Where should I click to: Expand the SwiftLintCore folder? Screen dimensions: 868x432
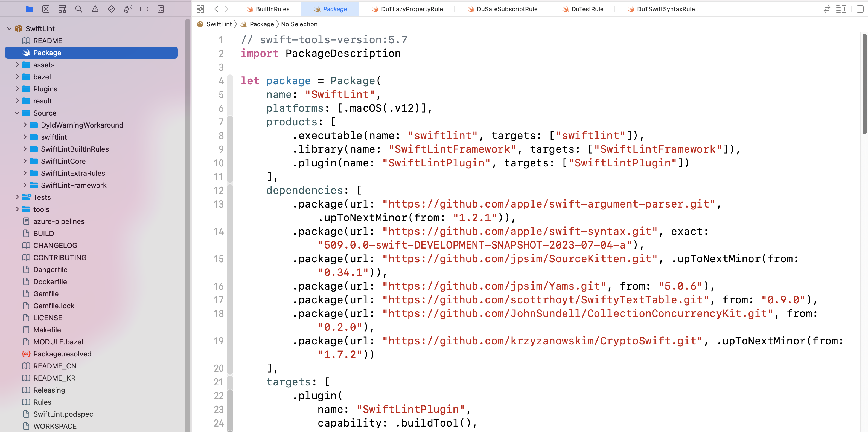point(25,161)
